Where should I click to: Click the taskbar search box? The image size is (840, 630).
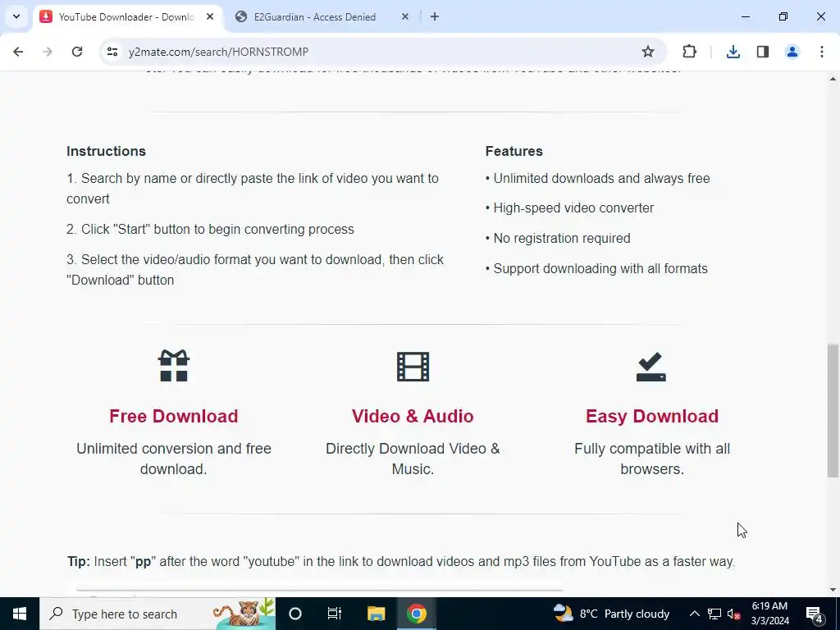[x=157, y=614]
